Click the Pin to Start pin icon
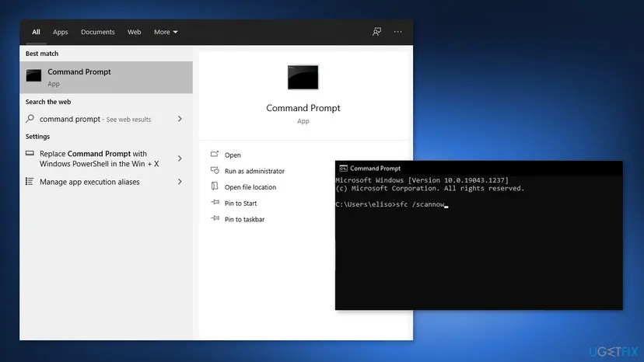This screenshot has width=644, height=362. point(215,202)
